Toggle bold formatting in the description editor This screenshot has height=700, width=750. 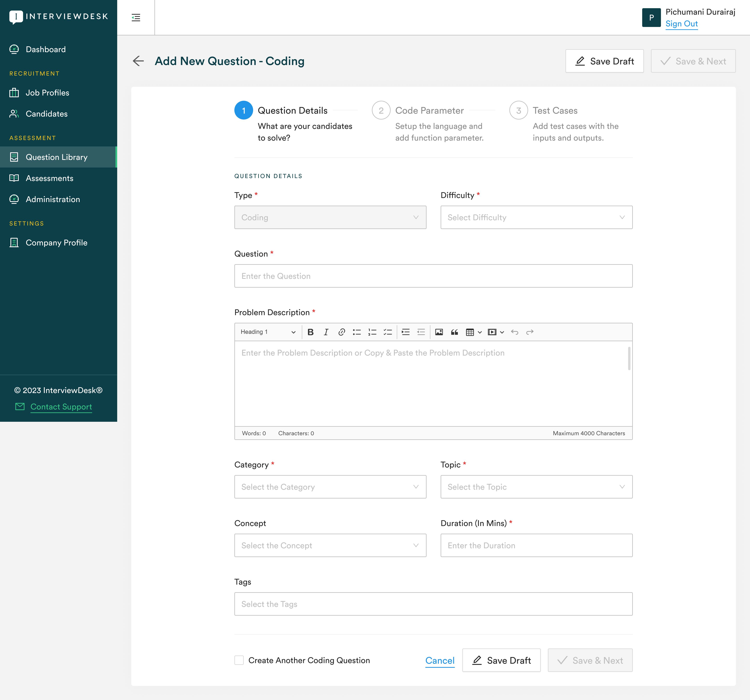tap(311, 332)
